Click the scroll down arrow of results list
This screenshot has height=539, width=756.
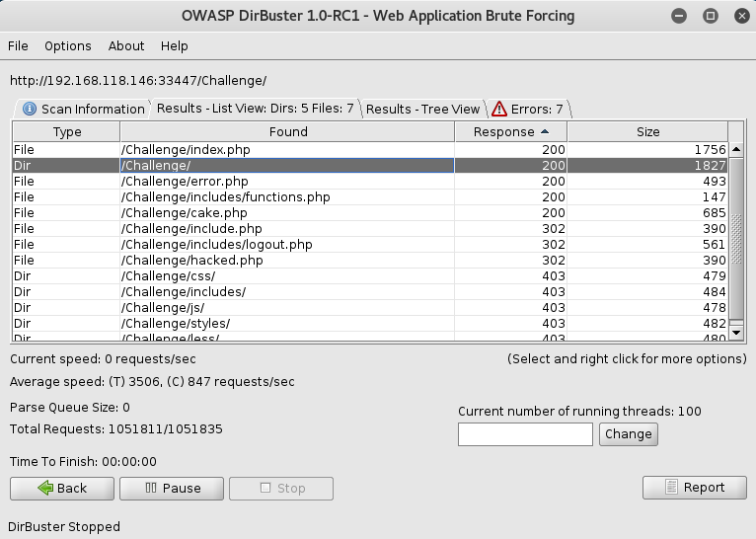tap(736, 332)
